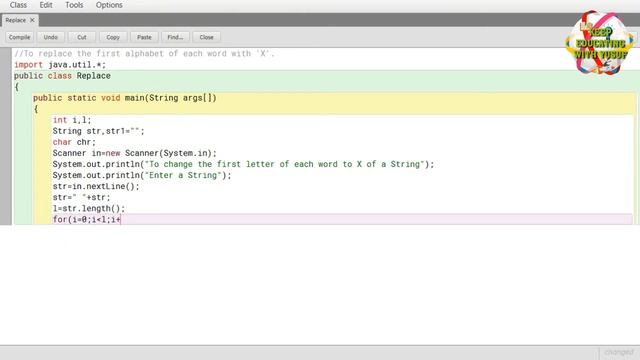The image size is (640, 360).
Task: Click the 'int i,l;' declaration line
Action: (72, 120)
